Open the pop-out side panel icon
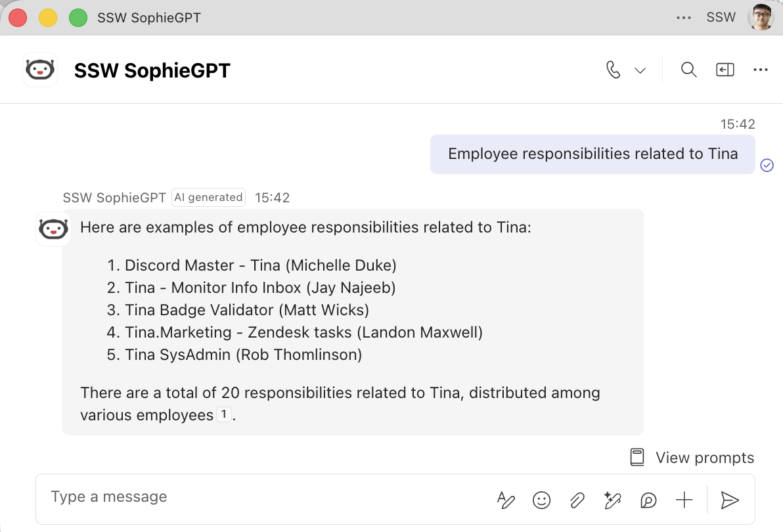This screenshot has width=783, height=532. pyautogui.click(x=725, y=70)
